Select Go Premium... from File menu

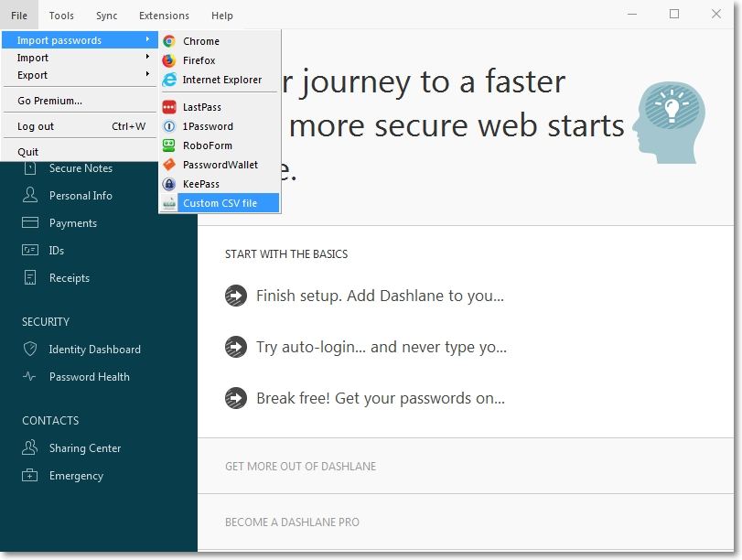click(x=80, y=101)
